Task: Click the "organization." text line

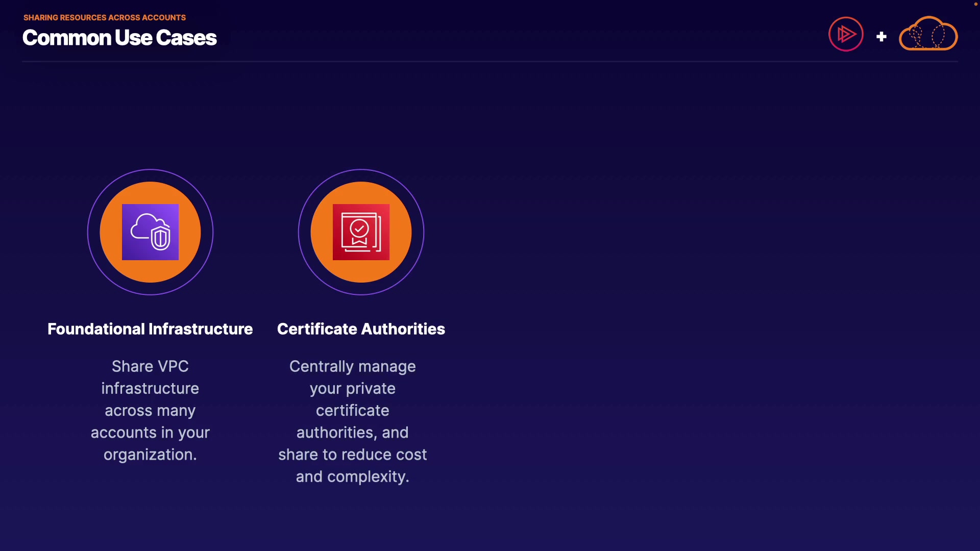Action: (150, 455)
